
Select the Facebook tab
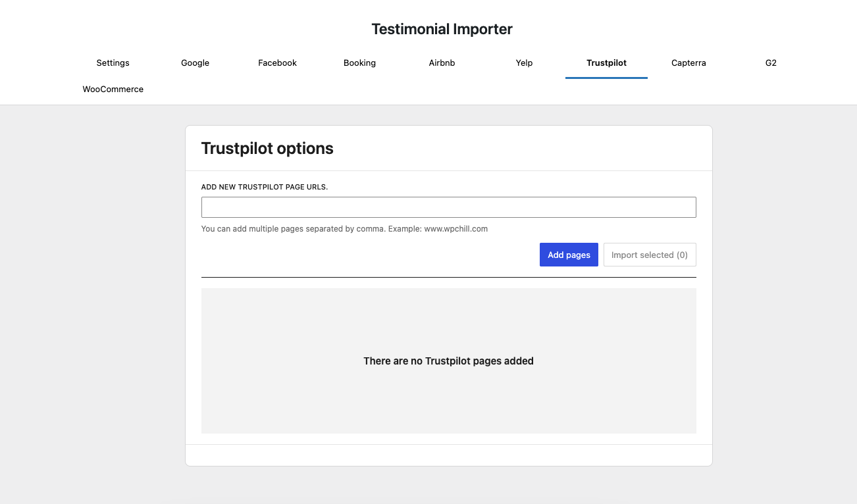(277, 63)
